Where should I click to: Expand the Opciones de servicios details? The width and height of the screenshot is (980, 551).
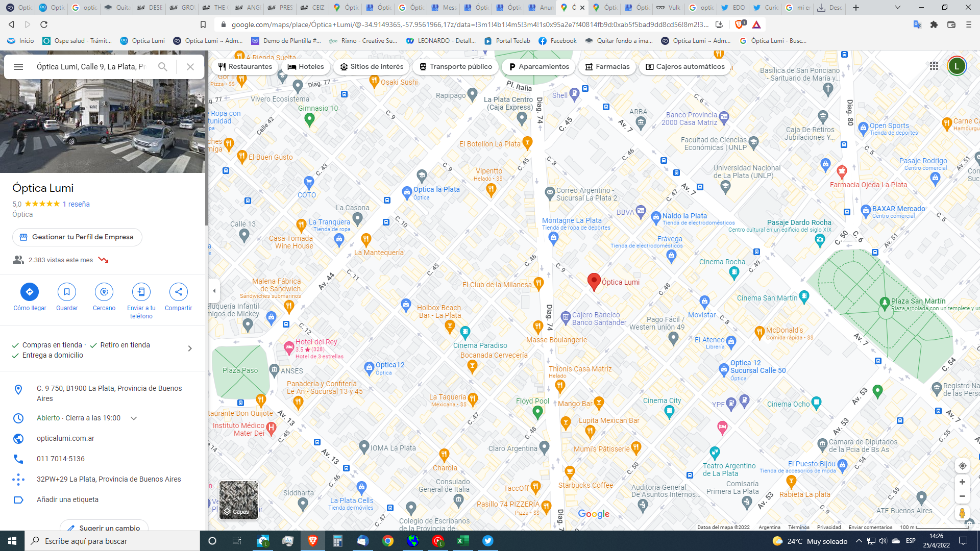pos(190,348)
